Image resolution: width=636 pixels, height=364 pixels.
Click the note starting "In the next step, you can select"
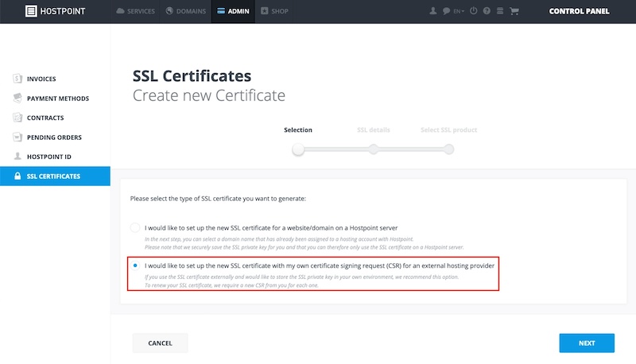(279, 239)
